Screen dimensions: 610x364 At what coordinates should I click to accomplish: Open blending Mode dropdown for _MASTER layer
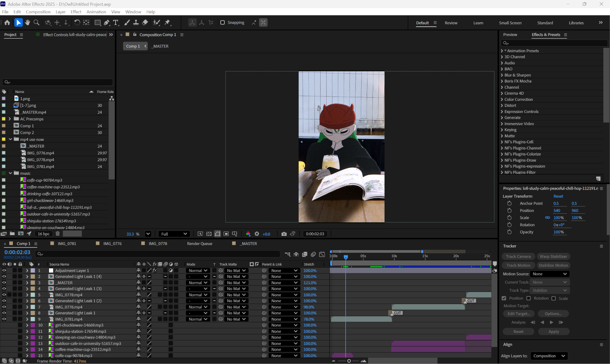coord(198,283)
